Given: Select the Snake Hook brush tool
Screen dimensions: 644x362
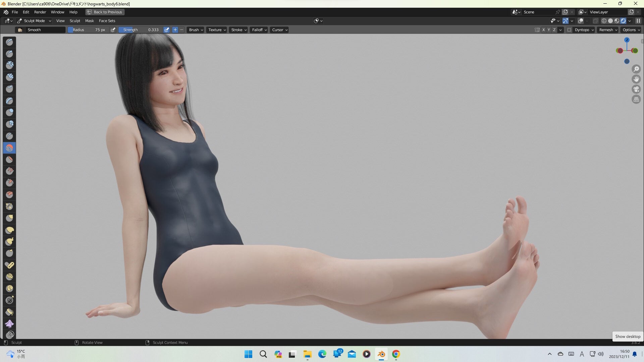Looking at the screenshot, I should 9,242.
